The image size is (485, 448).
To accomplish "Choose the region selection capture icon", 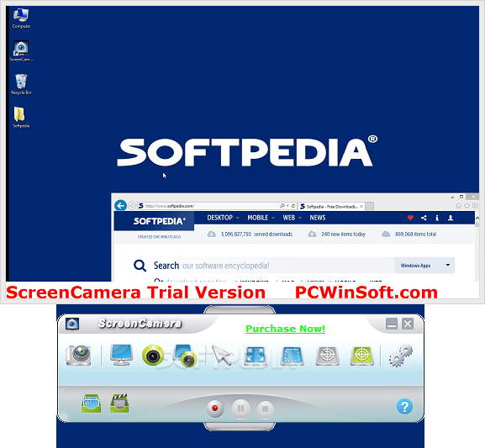I will (292, 356).
